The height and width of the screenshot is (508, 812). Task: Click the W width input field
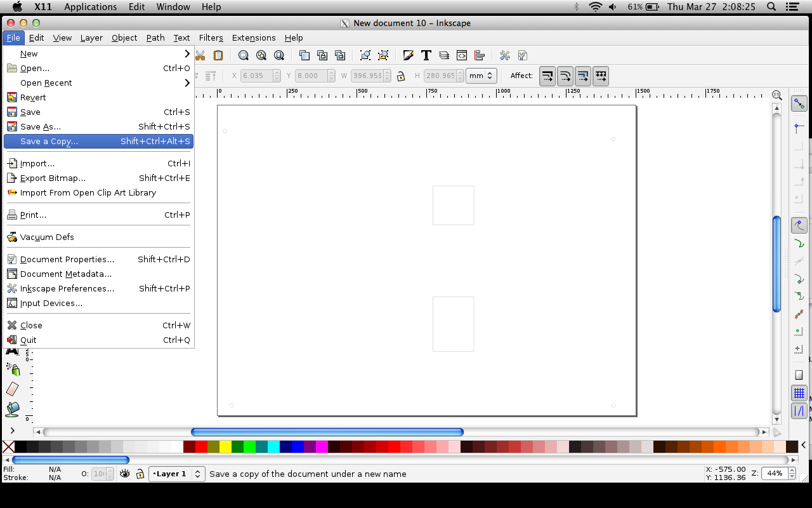pyautogui.click(x=367, y=76)
